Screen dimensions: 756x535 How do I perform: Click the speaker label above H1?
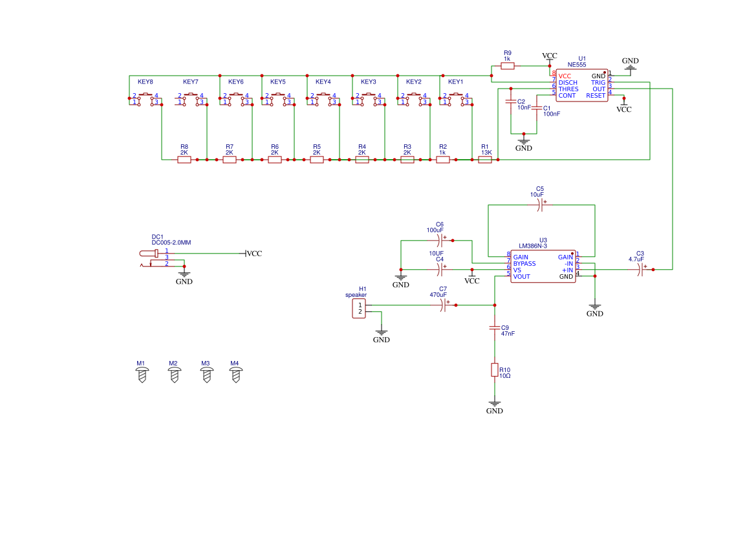tap(356, 295)
